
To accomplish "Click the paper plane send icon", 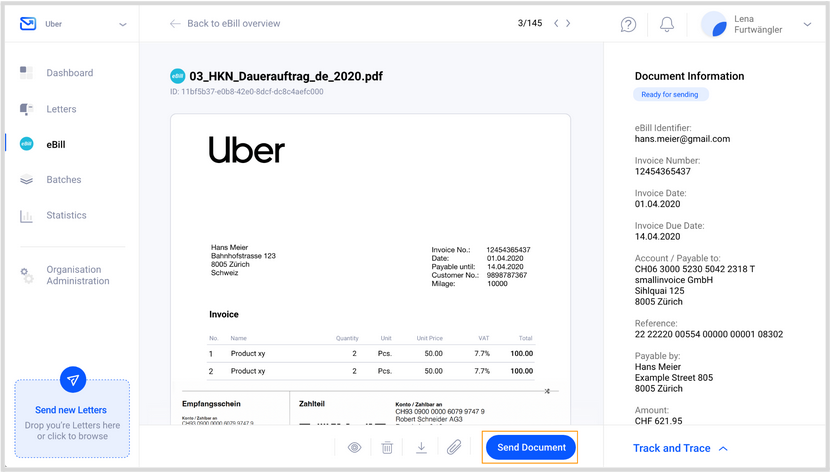I will 73,380.
